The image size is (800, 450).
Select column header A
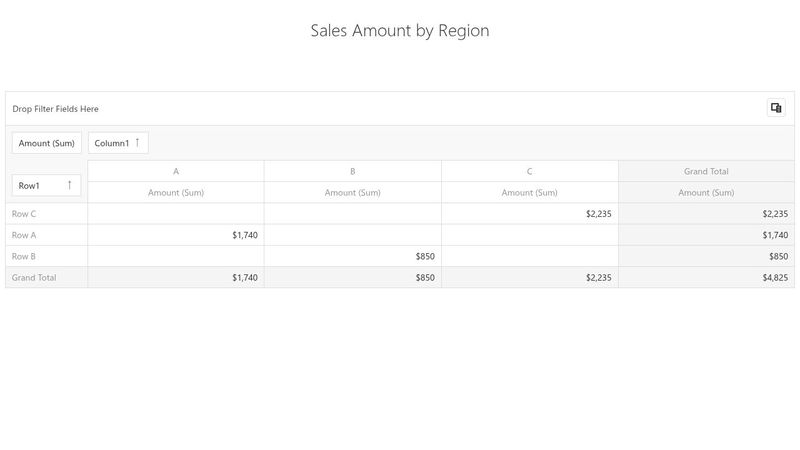click(176, 171)
